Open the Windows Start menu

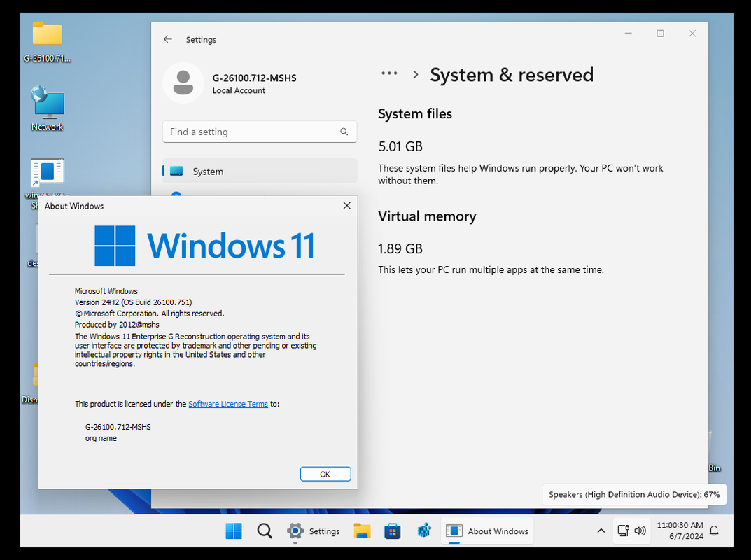pyautogui.click(x=234, y=531)
